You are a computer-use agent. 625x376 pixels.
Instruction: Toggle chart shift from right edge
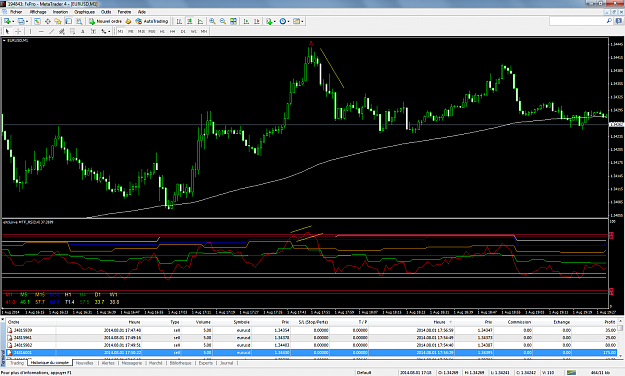[x=257, y=21]
